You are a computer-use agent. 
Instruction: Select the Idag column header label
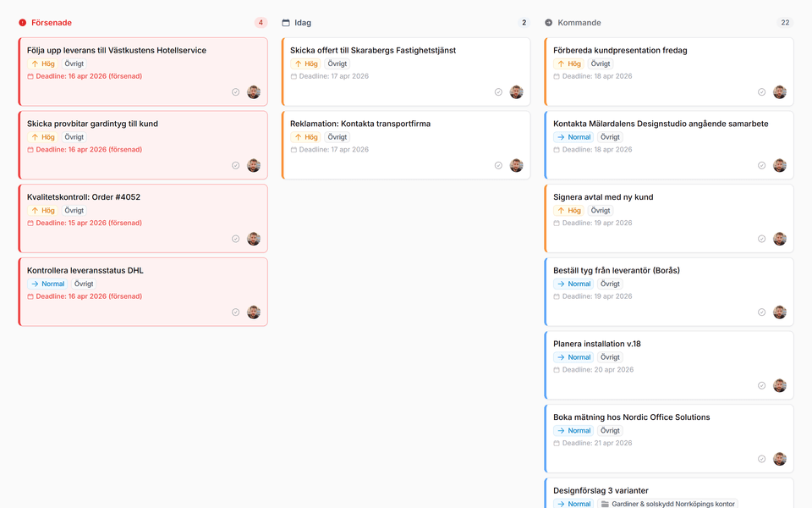coord(303,23)
